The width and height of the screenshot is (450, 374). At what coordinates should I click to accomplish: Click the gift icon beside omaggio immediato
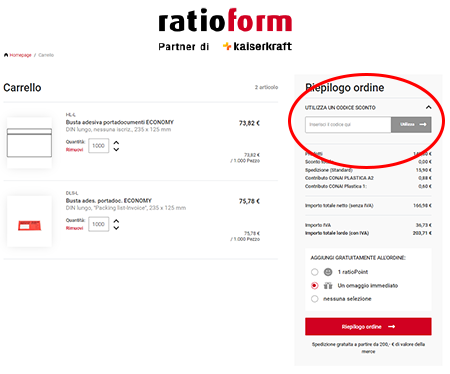point(328,286)
